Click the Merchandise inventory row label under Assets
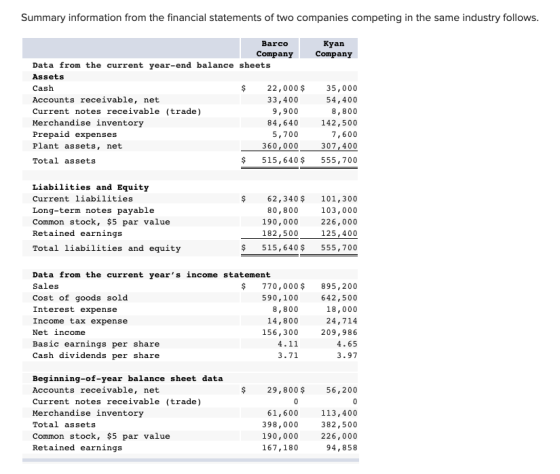Image resolution: width=560 pixels, height=474 pixels. 88,123
